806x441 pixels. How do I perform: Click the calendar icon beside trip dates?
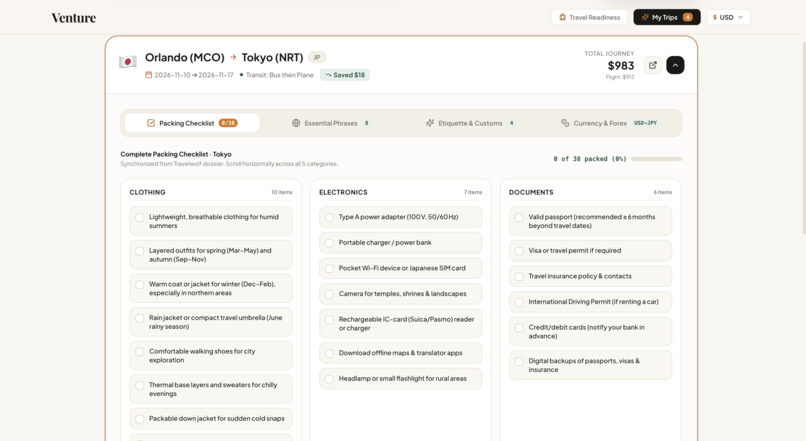tap(149, 75)
